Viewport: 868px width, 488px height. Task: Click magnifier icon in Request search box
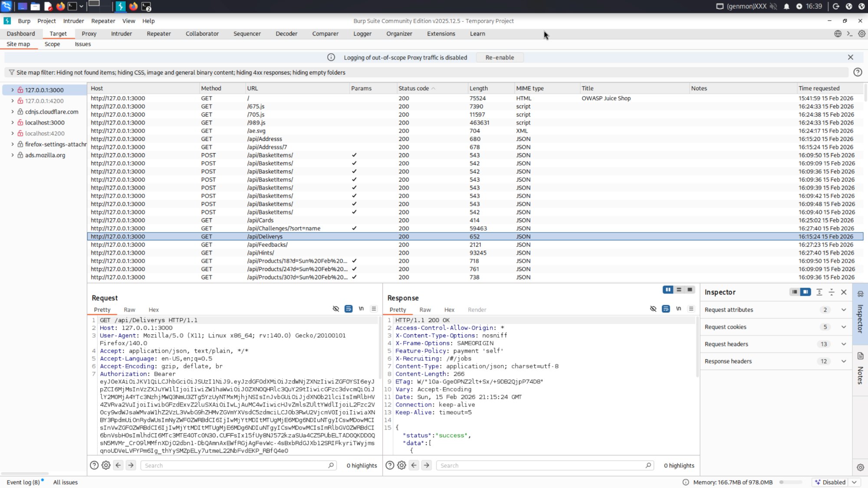pyautogui.click(x=331, y=465)
